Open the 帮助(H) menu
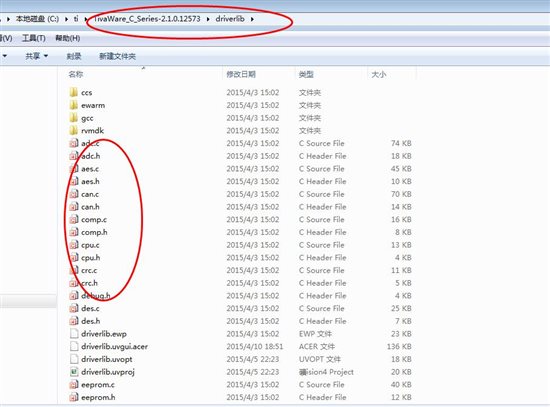 point(68,38)
